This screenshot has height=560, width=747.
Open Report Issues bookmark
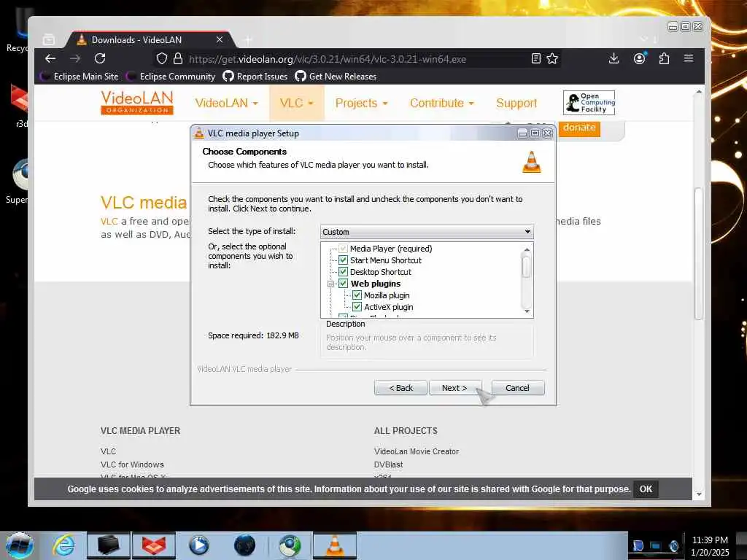[x=255, y=76]
